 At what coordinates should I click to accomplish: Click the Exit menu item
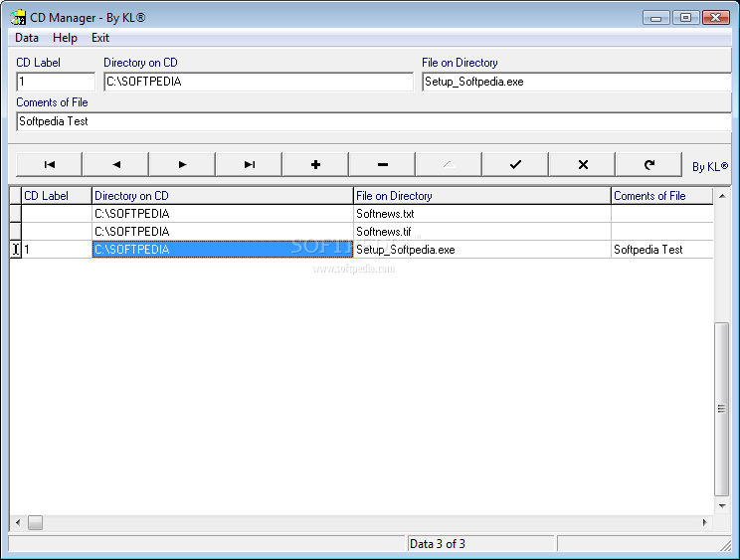pyautogui.click(x=100, y=38)
